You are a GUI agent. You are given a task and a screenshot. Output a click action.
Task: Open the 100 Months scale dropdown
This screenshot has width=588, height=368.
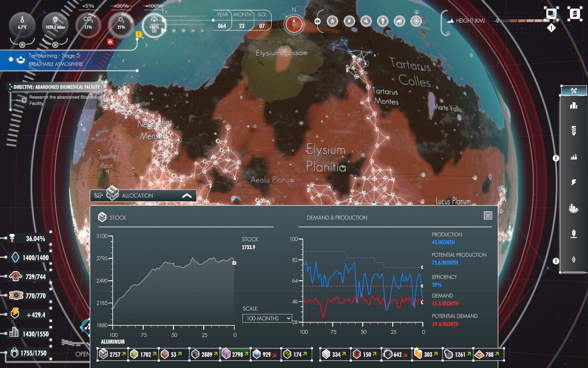(267, 318)
